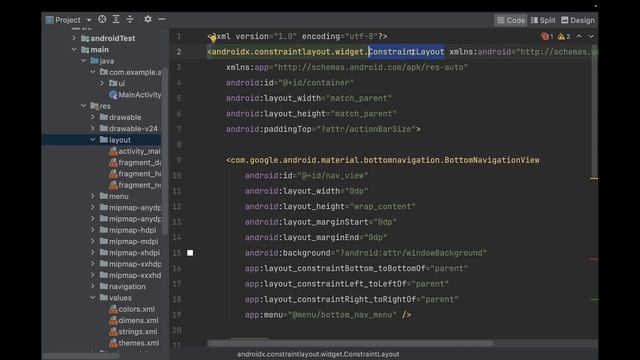Click the select opened file target icon
The height and width of the screenshot is (360, 640).
[x=102, y=19]
